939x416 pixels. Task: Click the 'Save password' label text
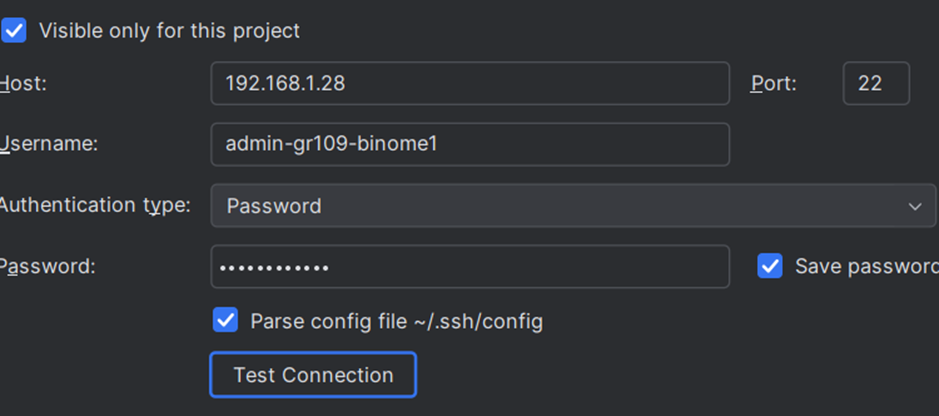coord(866,266)
